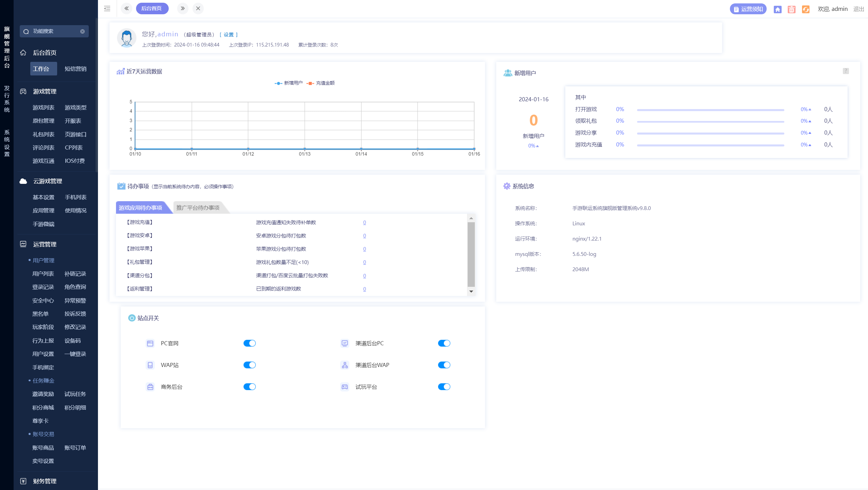Clear the function search field icon
The image size is (868, 490).
tap(82, 31)
